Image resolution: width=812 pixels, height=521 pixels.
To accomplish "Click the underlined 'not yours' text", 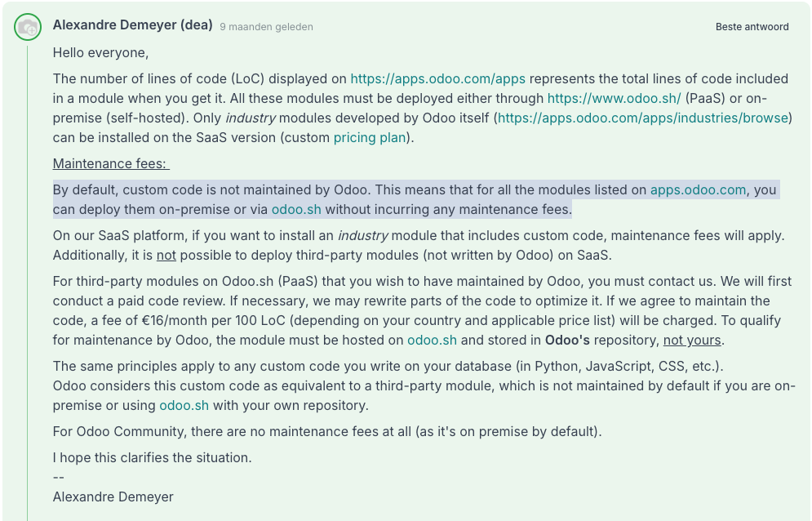I will [692, 341].
